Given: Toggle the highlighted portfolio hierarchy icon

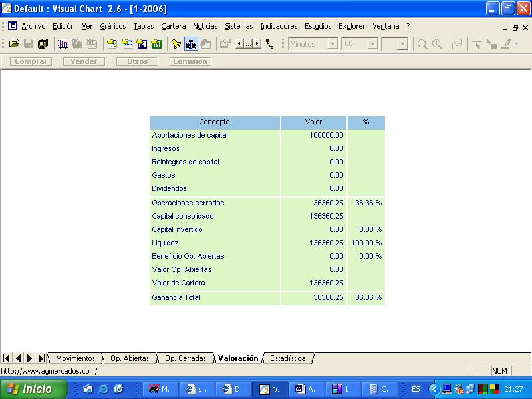Looking at the screenshot, I should tap(191, 44).
